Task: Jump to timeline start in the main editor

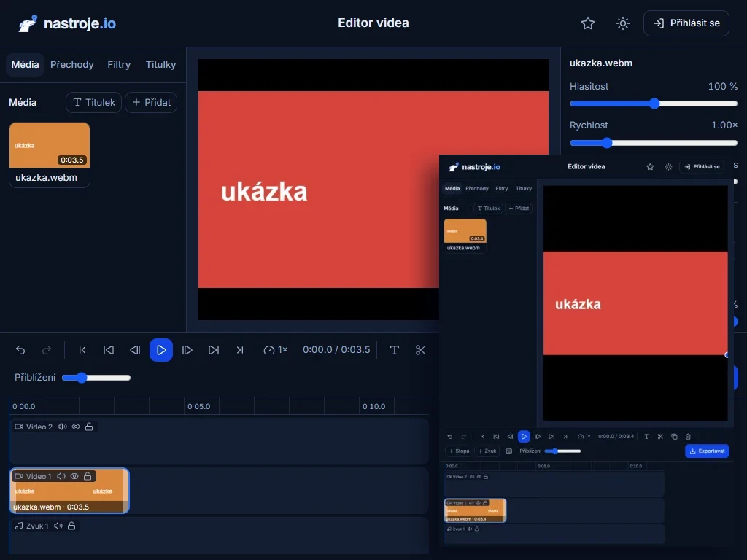Action: coord(82,350)
